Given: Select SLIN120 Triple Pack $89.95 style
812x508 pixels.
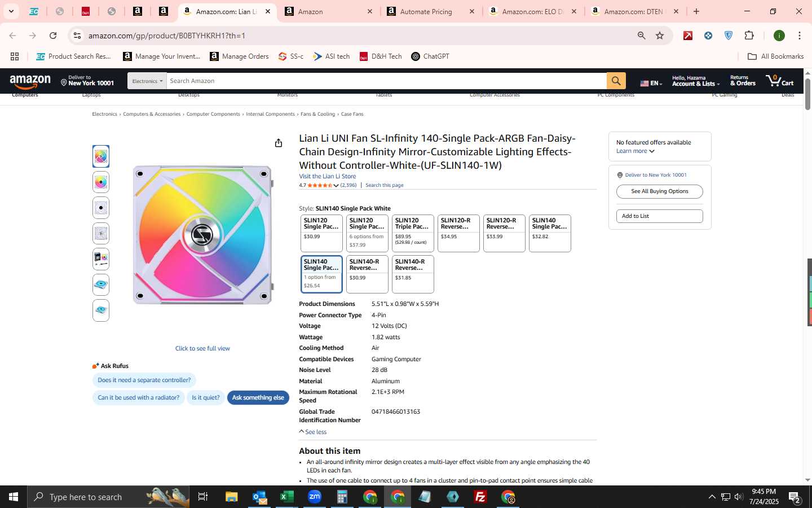Looking at the screenshot, I should [x=413, y=233].
